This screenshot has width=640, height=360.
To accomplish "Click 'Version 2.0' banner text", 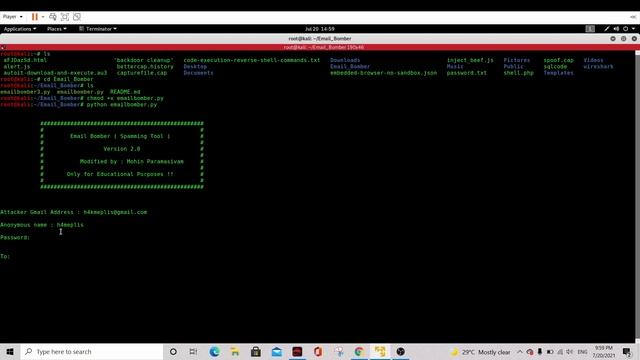I will [122, 149].
